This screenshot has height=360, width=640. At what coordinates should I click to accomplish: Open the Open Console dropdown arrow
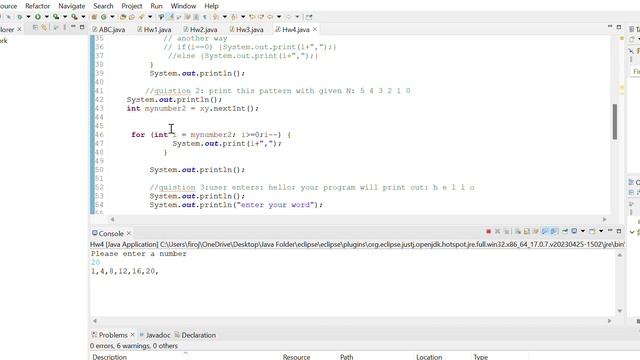pyautogui.click(x=601, y=231)
